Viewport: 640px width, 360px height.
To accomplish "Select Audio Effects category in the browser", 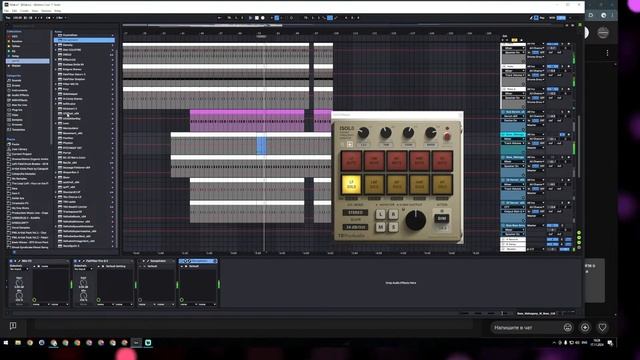I will click(x=20, y=95).
